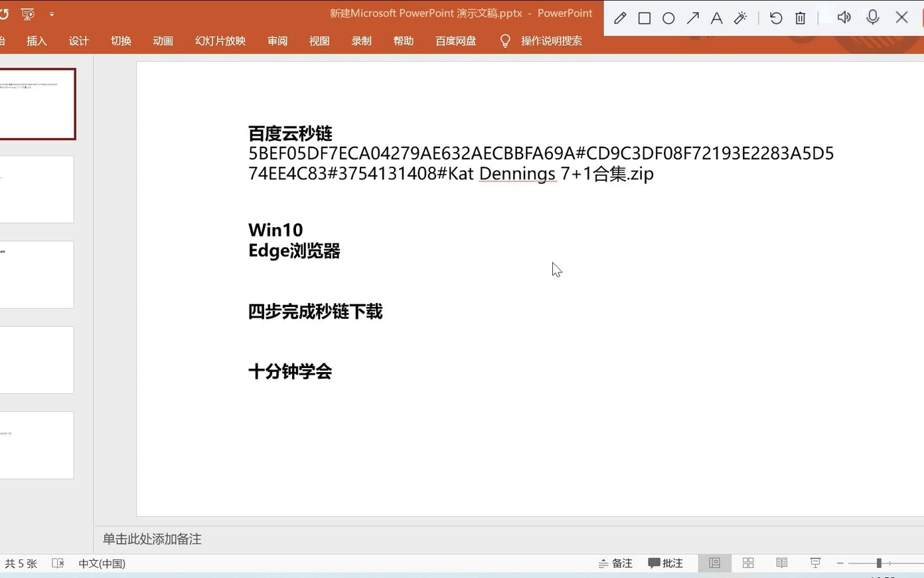The width and height of the screenshot is (924, 578).
Task: Open the 帮助 ribbon tab
Action: coord(403,41)
